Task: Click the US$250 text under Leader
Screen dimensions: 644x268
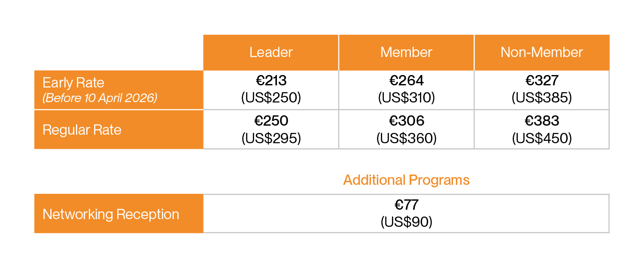Action: pyautogui.click(x=271, y=98)
